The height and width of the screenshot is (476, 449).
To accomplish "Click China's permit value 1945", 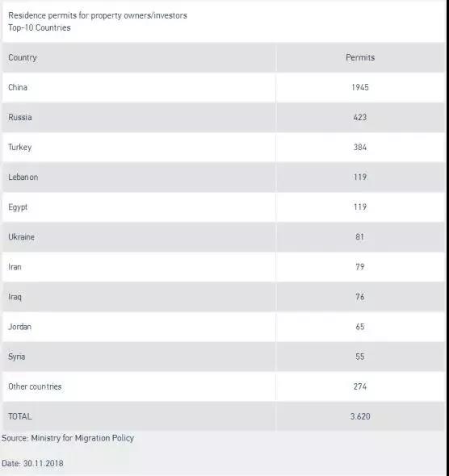I will [360, 87].
